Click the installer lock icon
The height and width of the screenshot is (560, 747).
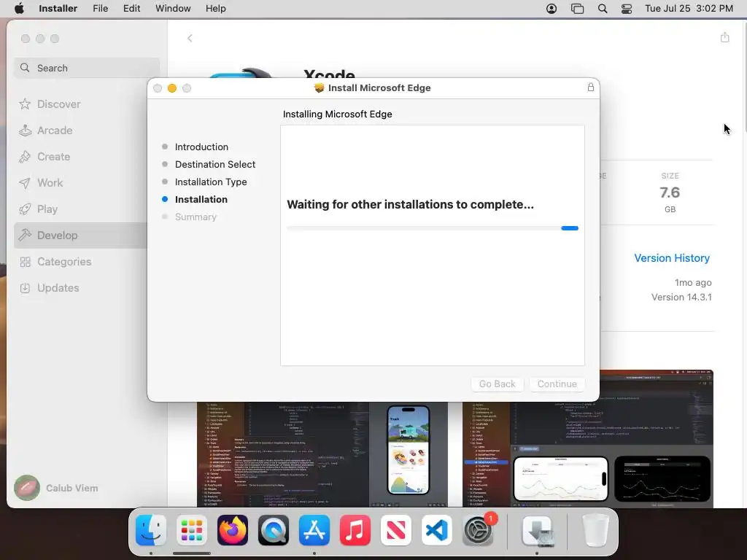(x=591, y=87)
